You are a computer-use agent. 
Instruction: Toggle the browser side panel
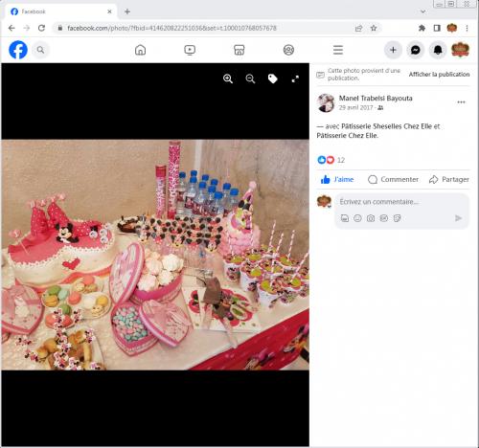click(x=437, y=28)
